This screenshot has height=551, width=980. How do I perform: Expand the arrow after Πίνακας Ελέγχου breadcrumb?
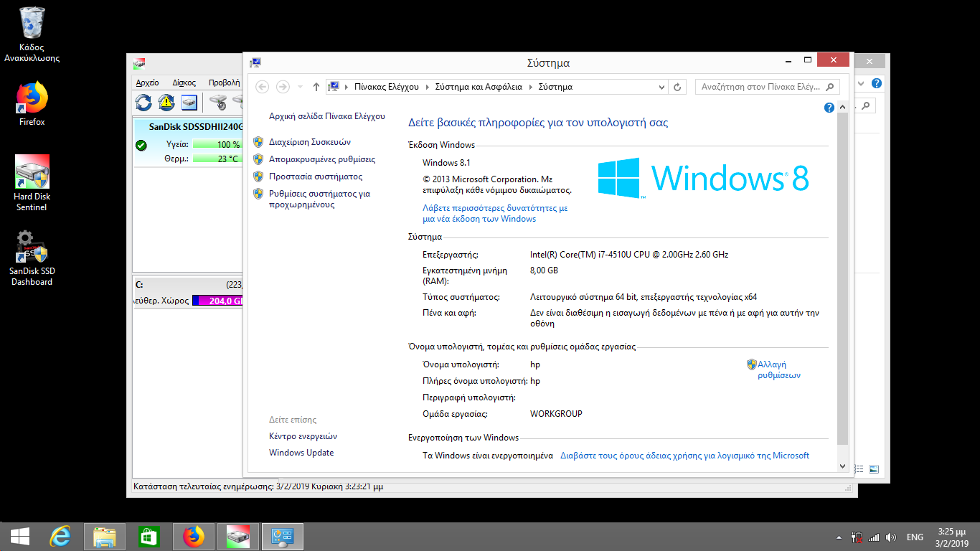[427, 87]
